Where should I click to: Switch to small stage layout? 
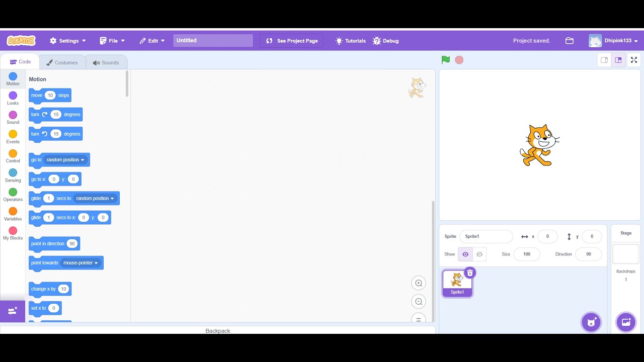604,60
